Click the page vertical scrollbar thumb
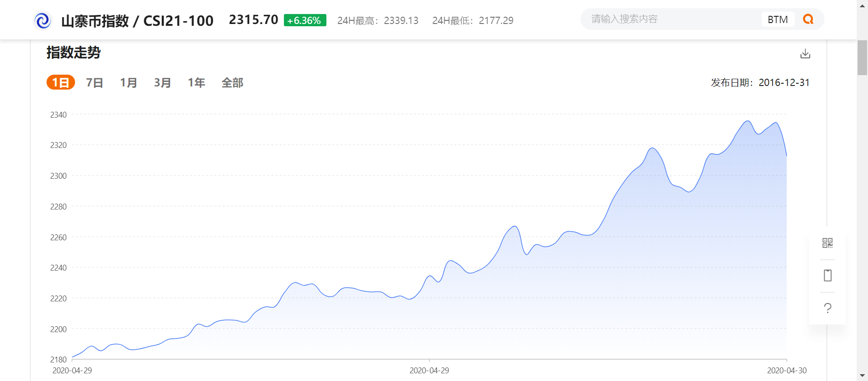The width and height of the screenshot is (868, 381). 862,57
